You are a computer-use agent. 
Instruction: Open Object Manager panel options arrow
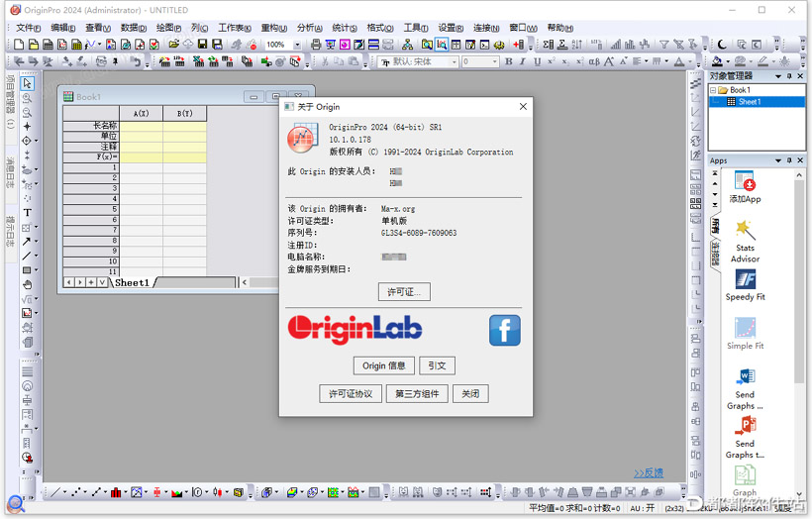pos(777,76)
